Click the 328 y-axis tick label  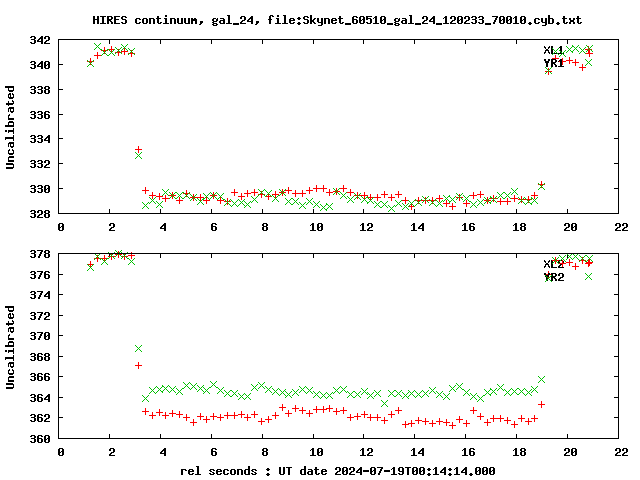(40, 213)
